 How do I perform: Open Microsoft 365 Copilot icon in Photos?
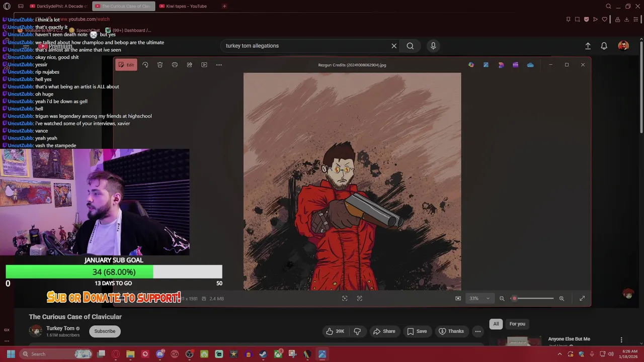471,65
